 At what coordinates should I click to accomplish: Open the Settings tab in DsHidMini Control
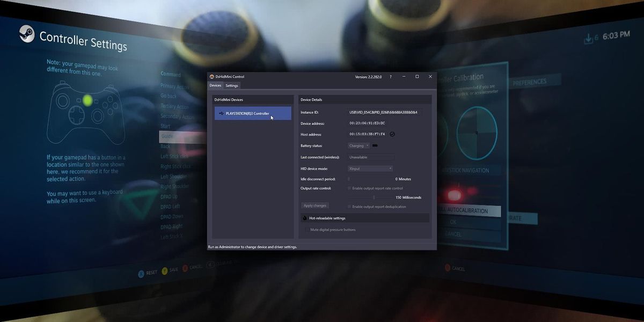232,85
